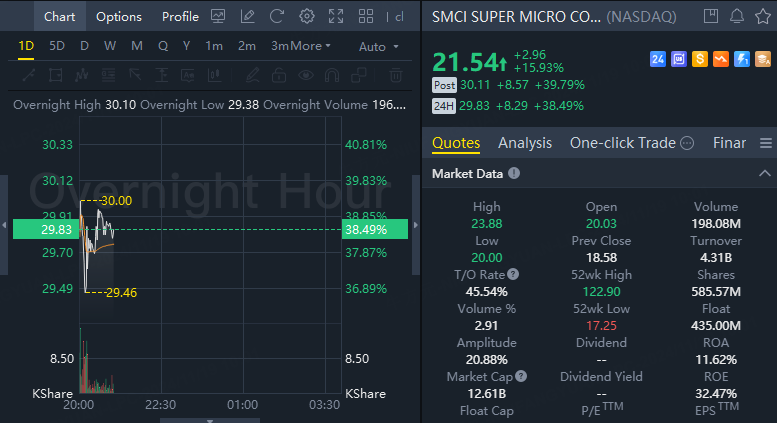Open the note bookmark icon beside NASDAQ
Screen dimensions: 777x423
pyautogui.click(x=711, y=17)
